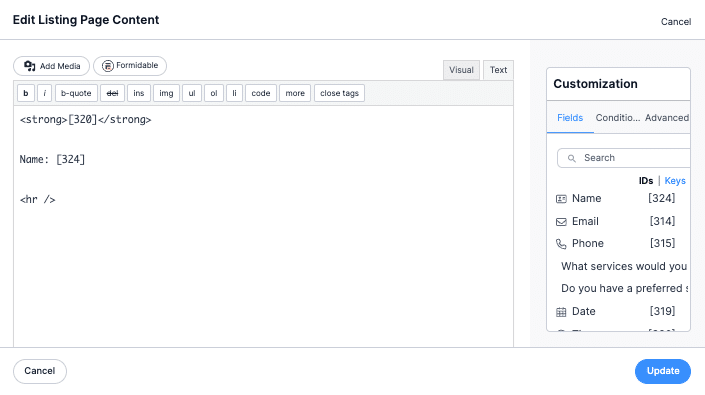Insert an ins tag
705x395 pixels.
138,93
